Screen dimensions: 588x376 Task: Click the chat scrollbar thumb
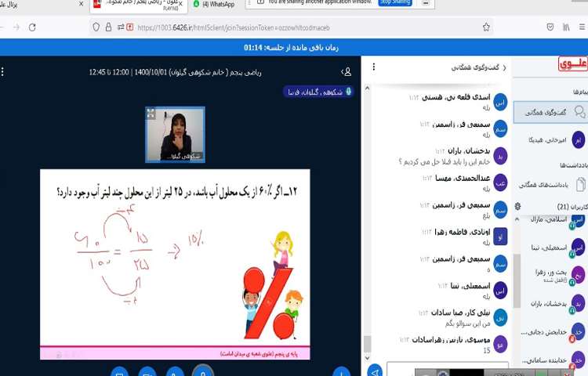point(367,343)
